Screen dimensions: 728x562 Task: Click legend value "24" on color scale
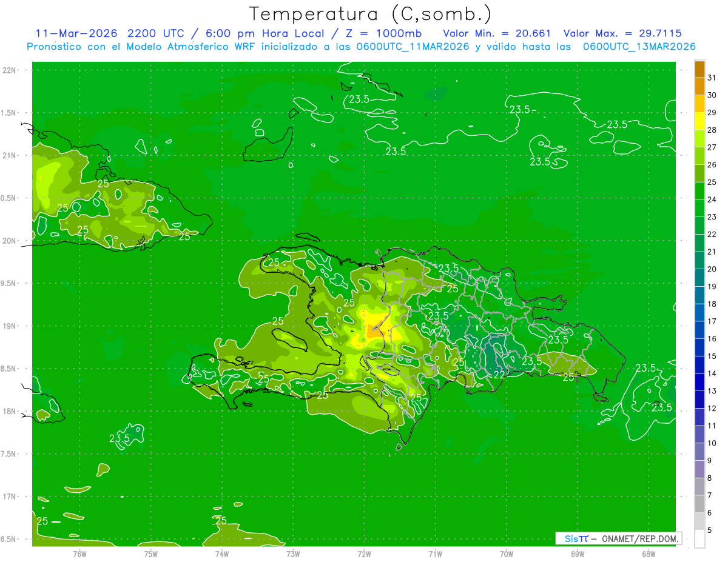[712, 199]
